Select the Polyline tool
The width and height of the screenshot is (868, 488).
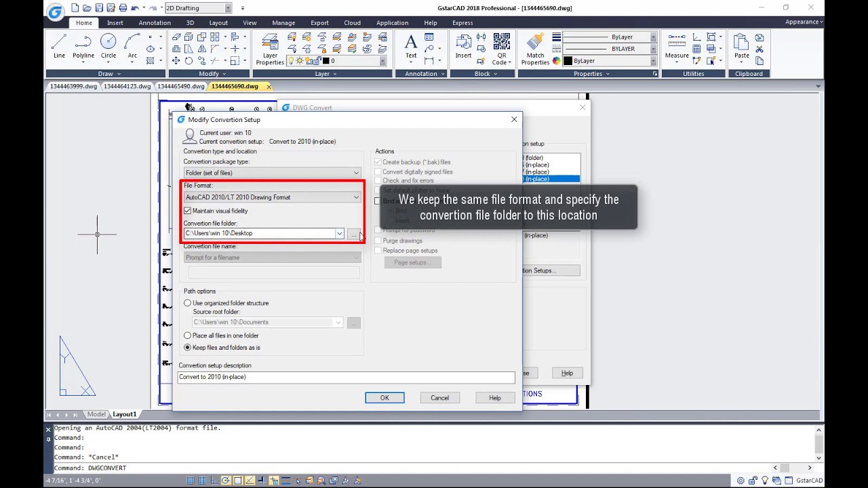point(83,46)
